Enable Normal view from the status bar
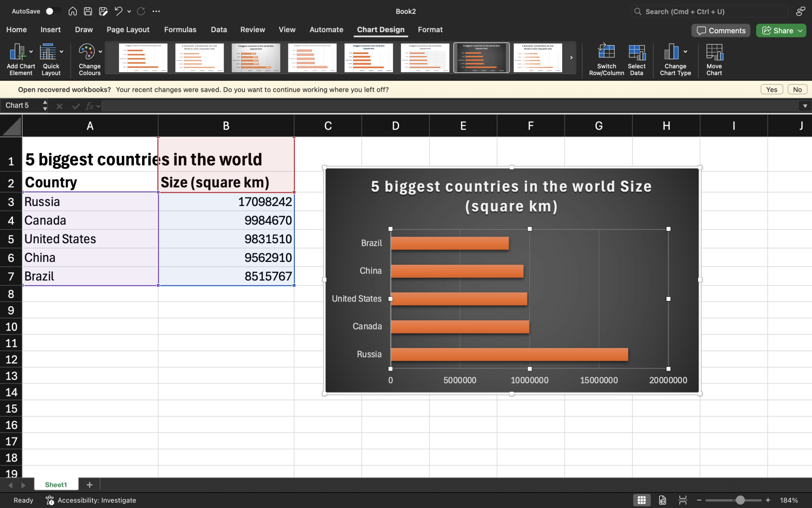812x508 pixels. [x=642, y=500]
